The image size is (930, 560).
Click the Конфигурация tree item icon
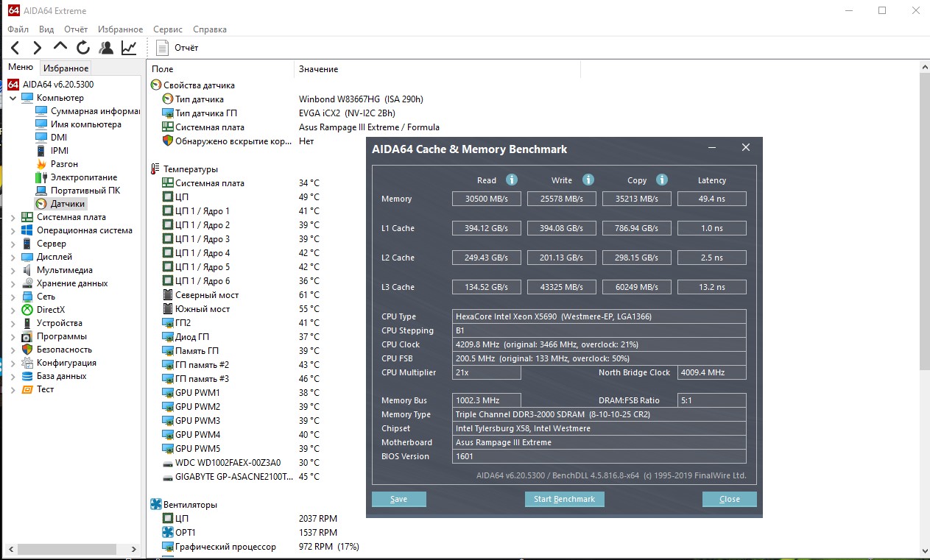tap(27, 363)
